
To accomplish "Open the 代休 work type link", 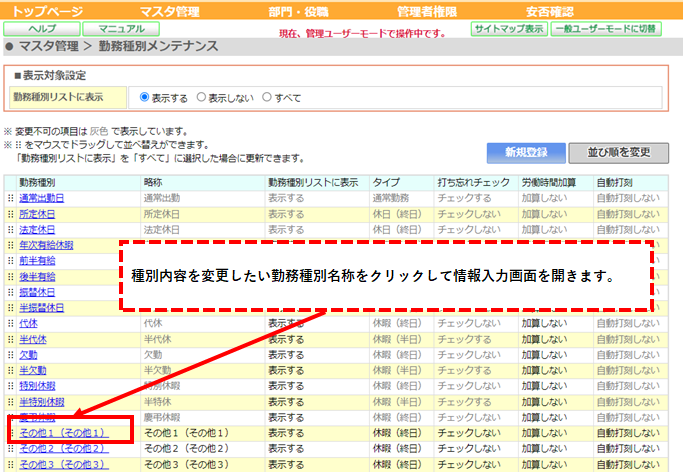I will [28, 324].
